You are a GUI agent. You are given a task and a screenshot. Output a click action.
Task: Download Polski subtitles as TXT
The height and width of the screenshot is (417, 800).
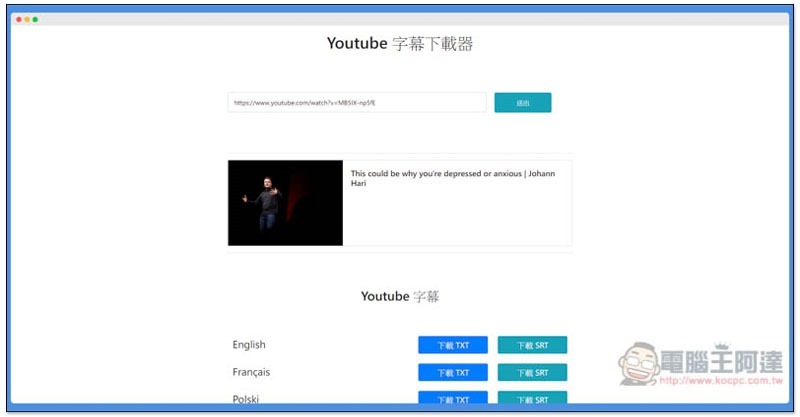[453, 398]
